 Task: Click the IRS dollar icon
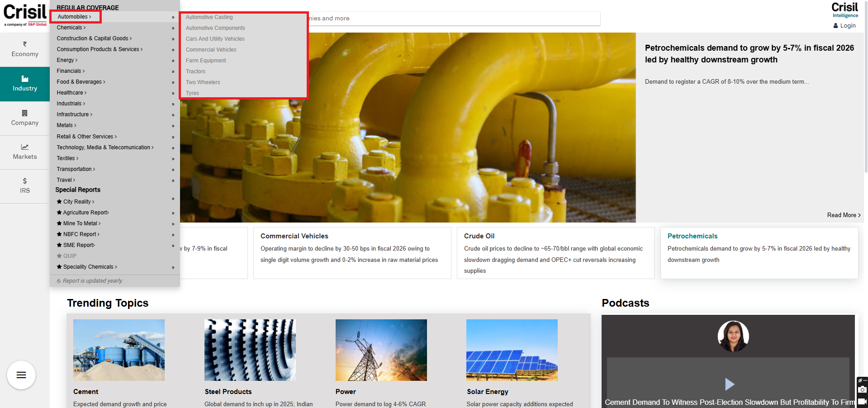25,181
